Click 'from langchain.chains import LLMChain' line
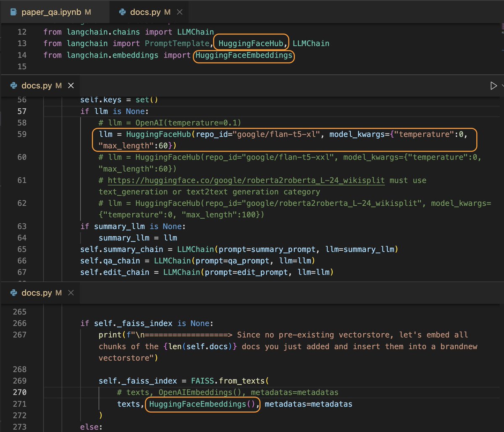 coord(129,32)
